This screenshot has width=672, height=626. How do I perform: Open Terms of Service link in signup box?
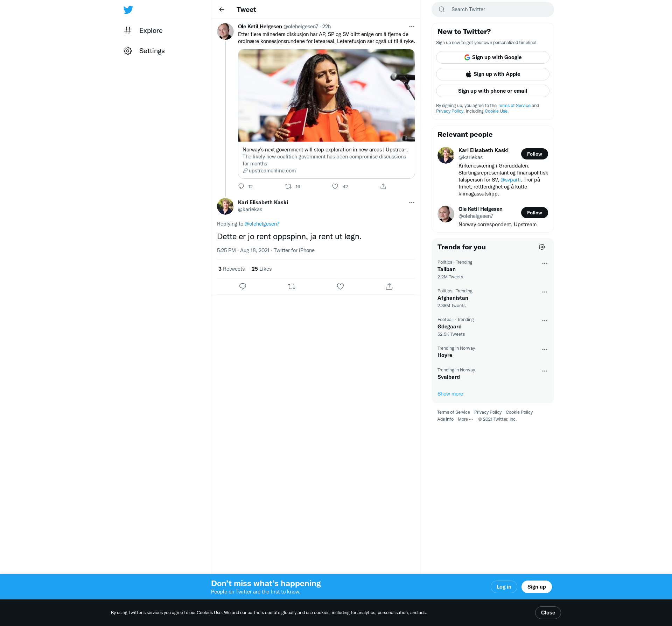[x=514, y=106]
